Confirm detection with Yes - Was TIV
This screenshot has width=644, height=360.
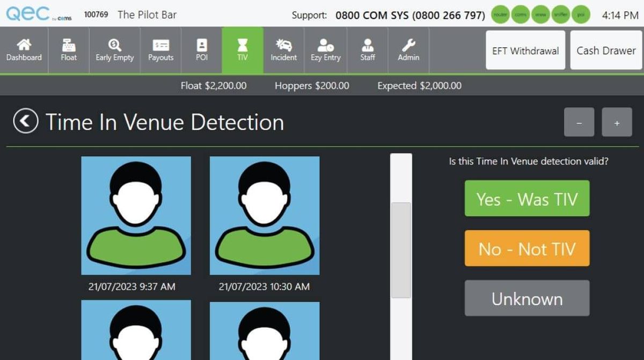(526, 198)
